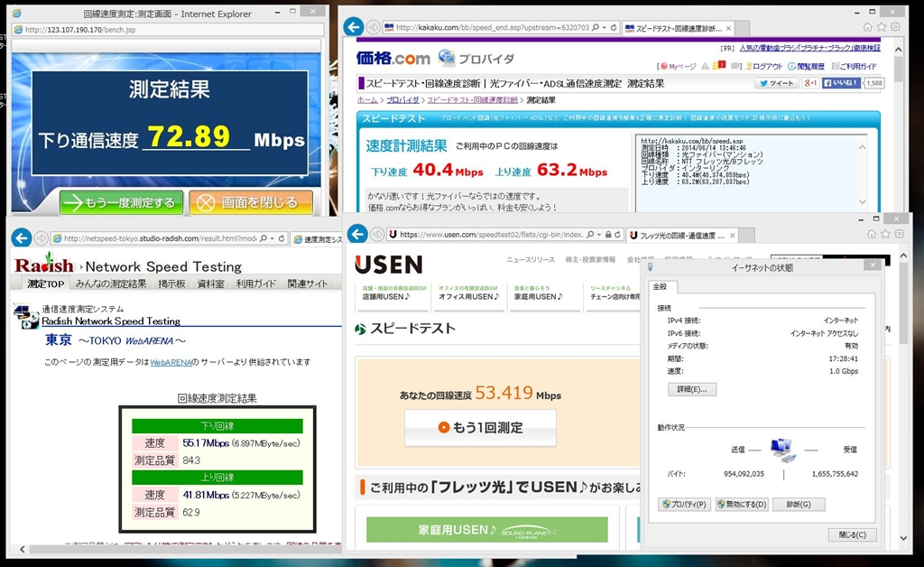Open address dropdown in USEN address bar
The width and height of the screenshot is (924, 567).
[600, 235]
